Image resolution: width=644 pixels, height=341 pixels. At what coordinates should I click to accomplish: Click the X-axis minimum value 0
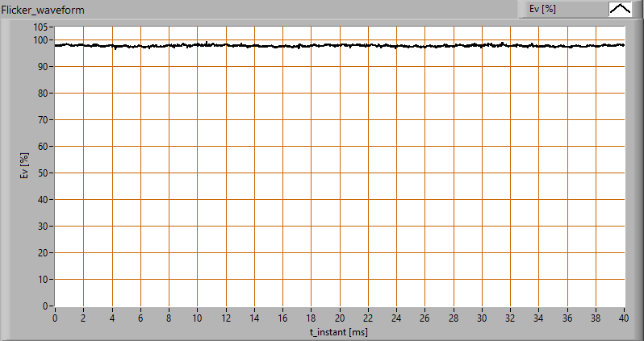pos(55,318)
